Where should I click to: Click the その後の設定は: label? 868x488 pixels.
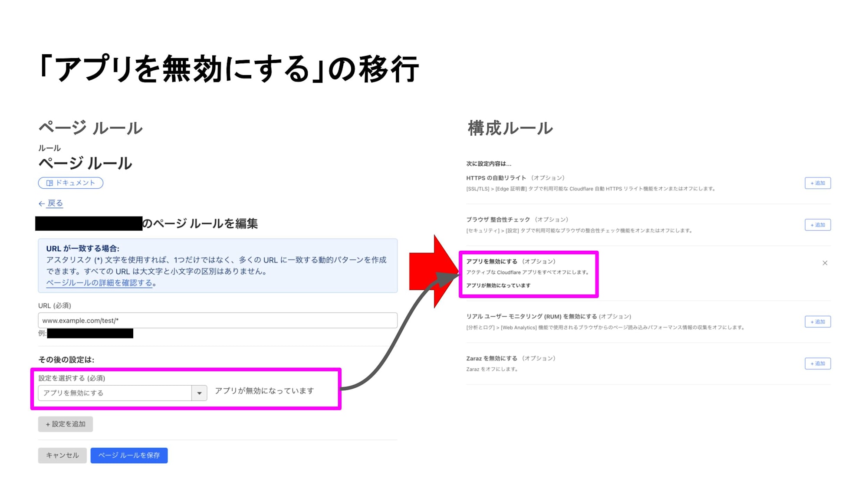(66, 360)
